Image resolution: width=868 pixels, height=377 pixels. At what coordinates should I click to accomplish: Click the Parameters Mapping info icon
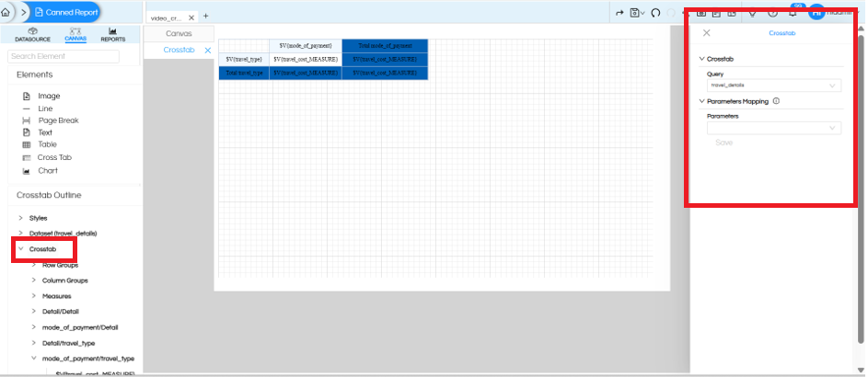coord(776,101)
